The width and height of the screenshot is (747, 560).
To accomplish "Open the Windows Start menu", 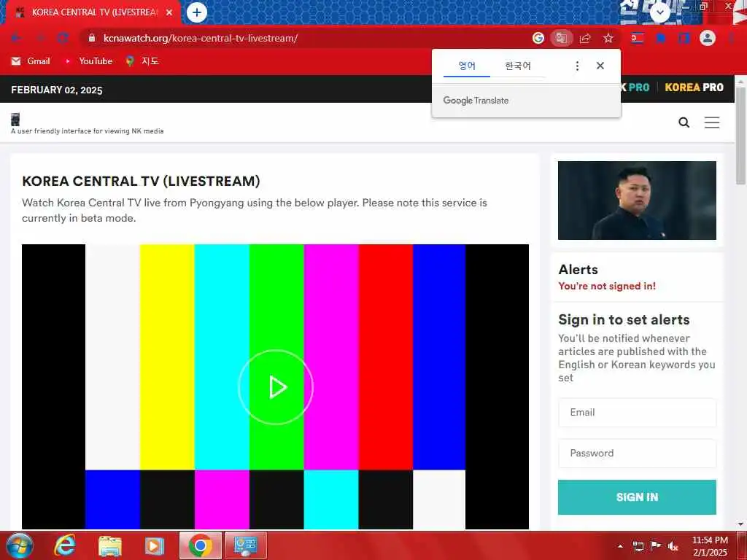I will (20, 546).
